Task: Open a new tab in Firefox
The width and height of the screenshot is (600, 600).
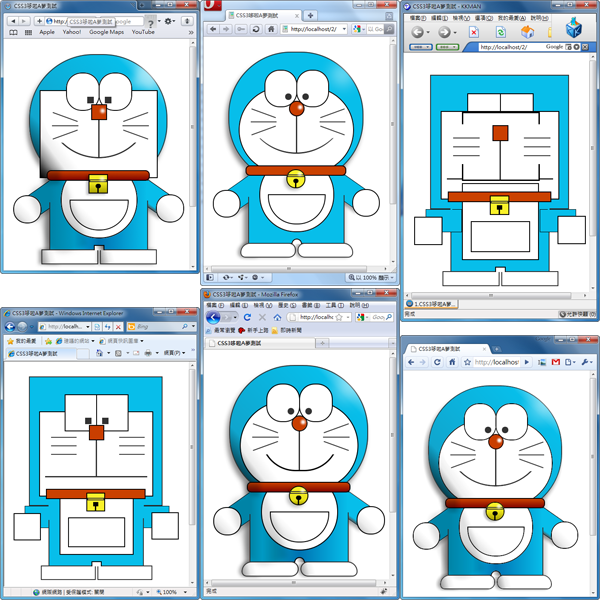Action: click(323, 343)
